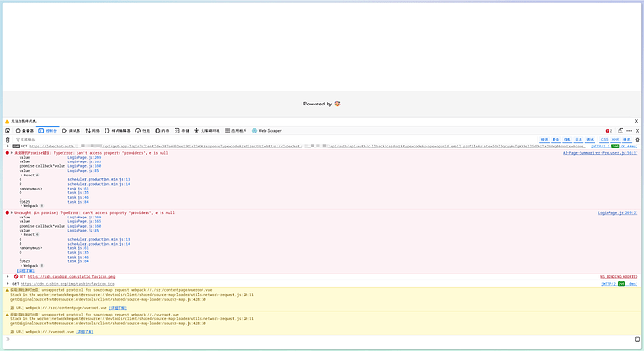Open the devtools three-dots options menu
The width and height of the screenshot is (644, 351).
629,131
